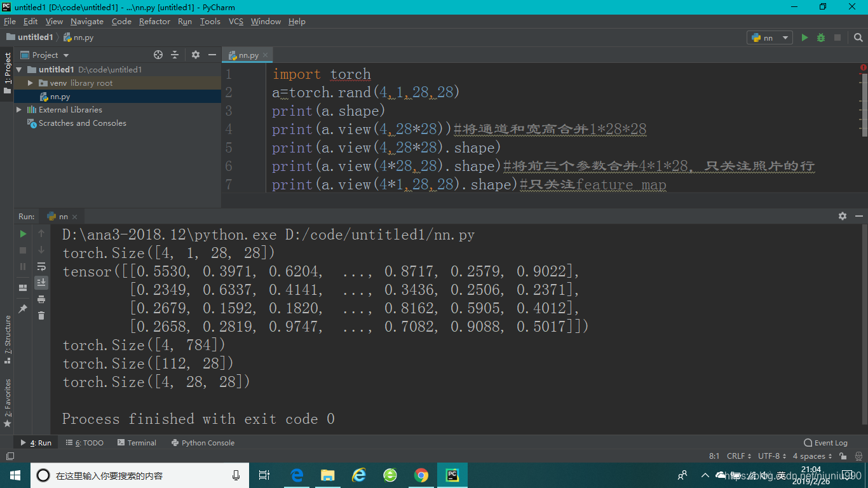The width and height of the screenshot is (868, 488).
Task: Open Project panel settings gear
Action: click(x=196, y=55)
